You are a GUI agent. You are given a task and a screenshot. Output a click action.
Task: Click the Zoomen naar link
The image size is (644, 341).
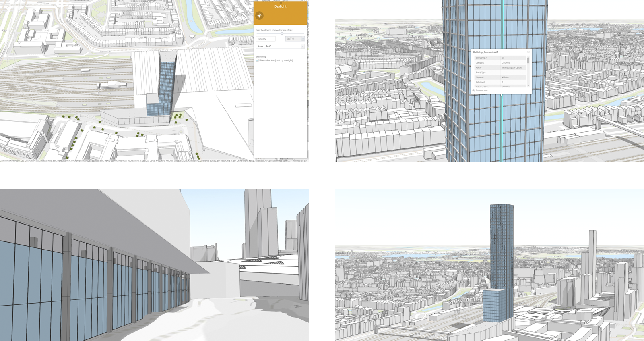pos(482,91)
